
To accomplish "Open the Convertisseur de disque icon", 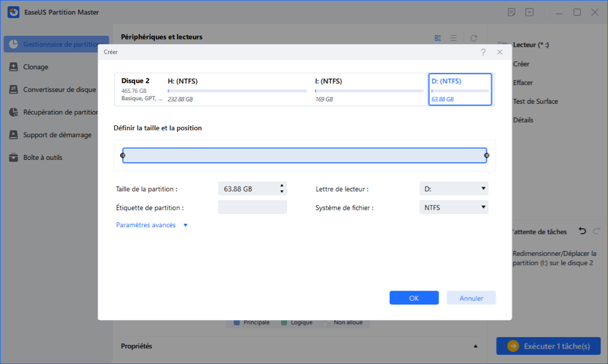I will (13, 89).
